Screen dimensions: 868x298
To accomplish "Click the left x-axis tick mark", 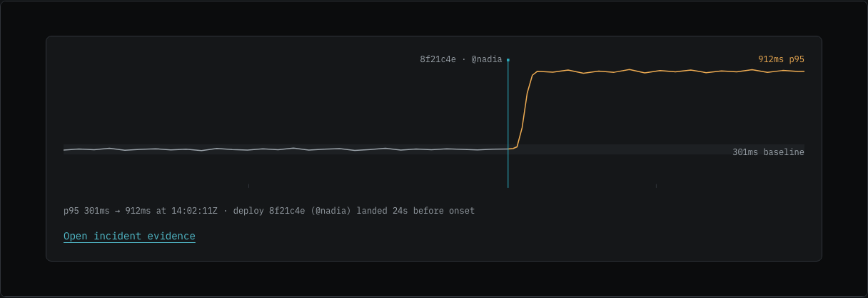I will coord(248,186).
